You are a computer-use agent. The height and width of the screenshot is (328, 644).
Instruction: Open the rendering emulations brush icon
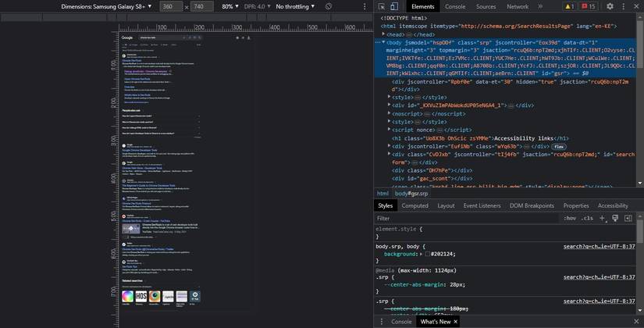[x=615, y=219]
